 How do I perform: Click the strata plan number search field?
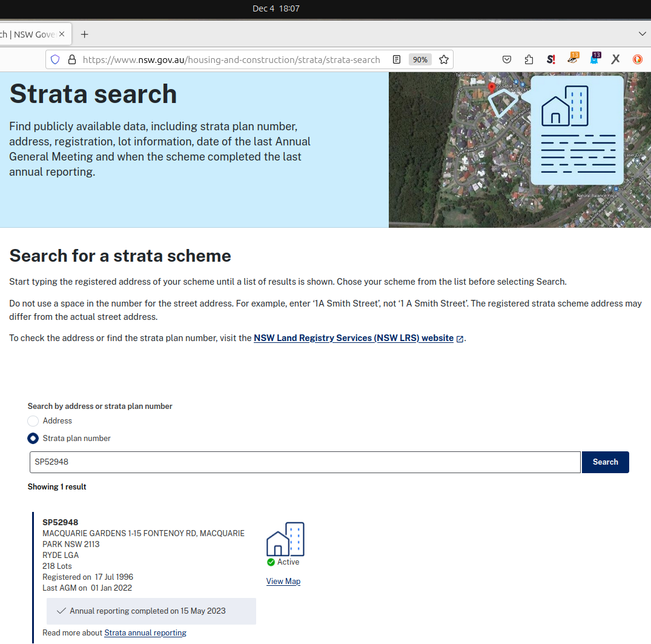pyautogui.click(x=305, y=462)
